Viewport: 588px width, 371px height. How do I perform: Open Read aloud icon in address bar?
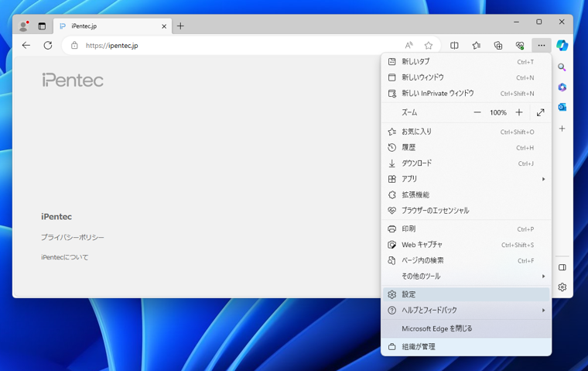pyautogui.click(x=409, y=46)
